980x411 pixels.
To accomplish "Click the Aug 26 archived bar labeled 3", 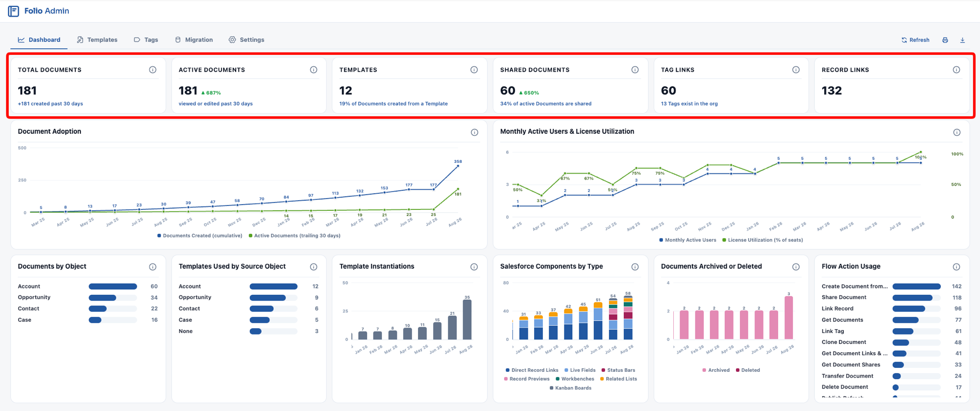I will [x=788, y=318].
